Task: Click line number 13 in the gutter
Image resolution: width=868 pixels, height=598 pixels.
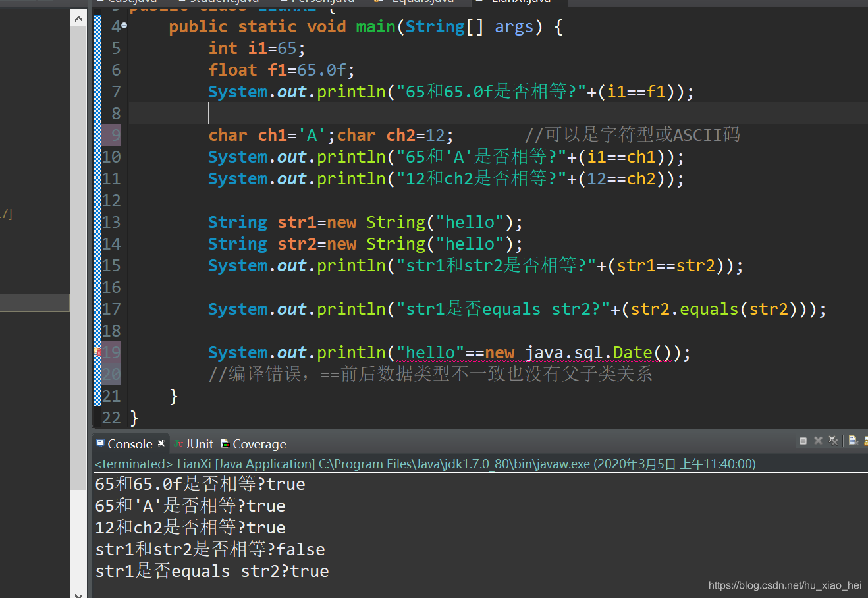Action: [x=111, y=222]
